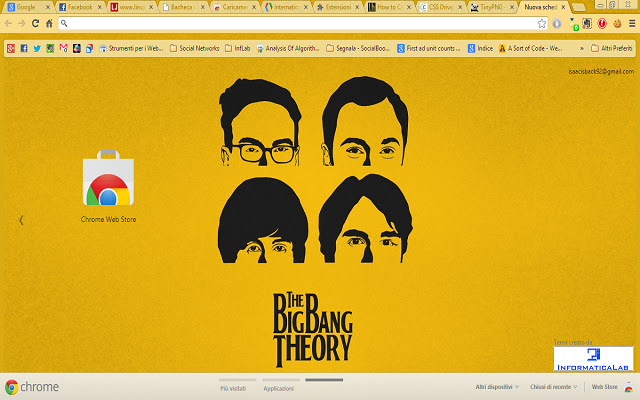Open the Chiusi di recente dropdown
The image size is (640, 400).
pos(553,387)
